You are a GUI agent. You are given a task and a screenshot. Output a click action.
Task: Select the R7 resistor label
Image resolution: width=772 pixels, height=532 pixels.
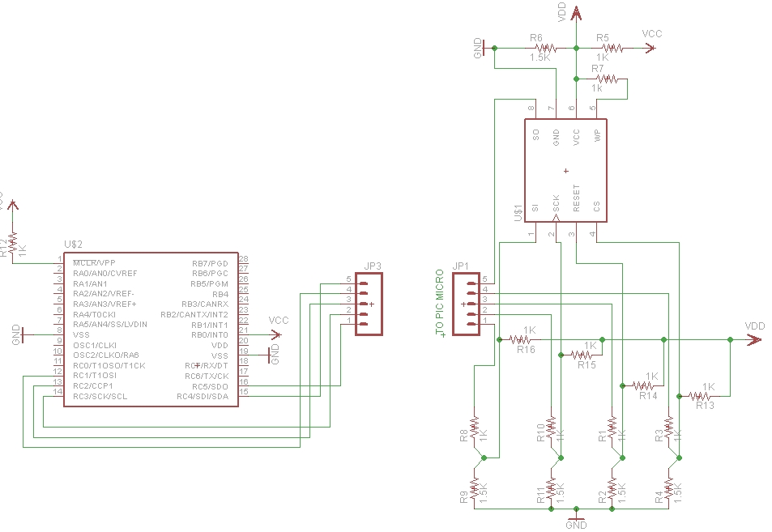(x=597, y=68)
